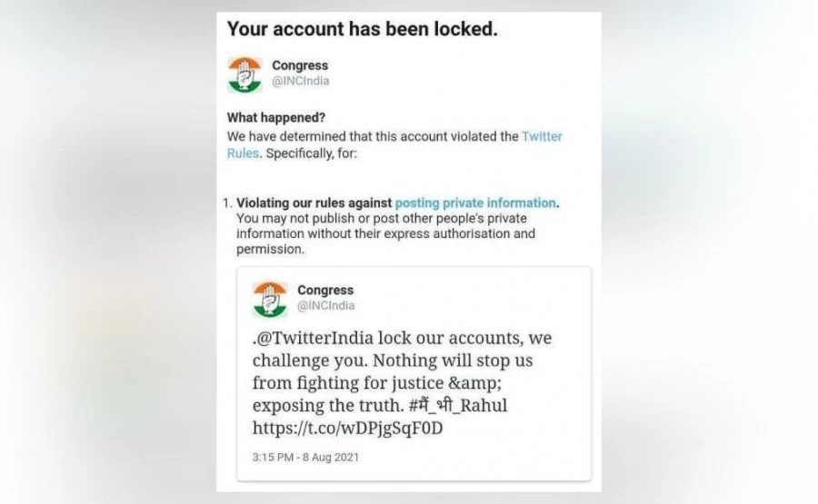Click the "Your account has been locked" heading
Image resolution: width=818 pixels, height=504 pixels.
(362, 28)
